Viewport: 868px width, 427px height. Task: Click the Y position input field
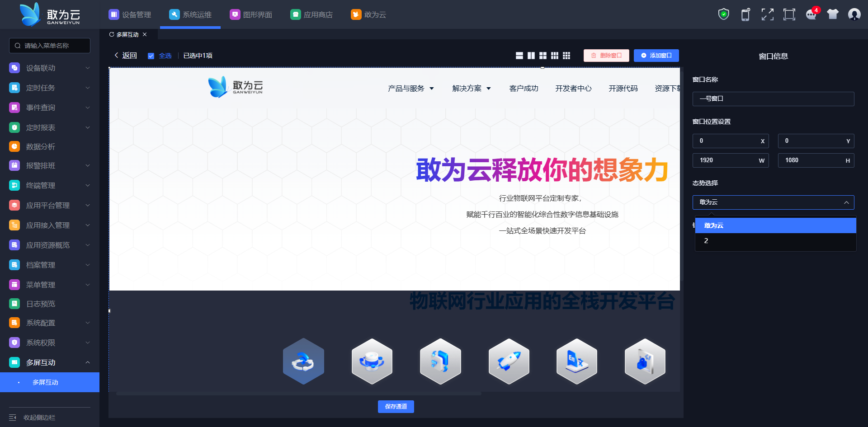click(x=816, y=141)
